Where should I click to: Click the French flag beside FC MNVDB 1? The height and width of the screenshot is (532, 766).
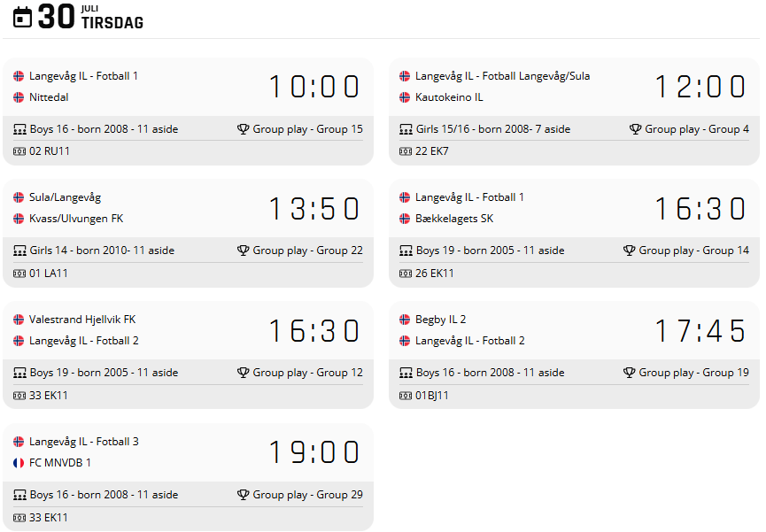tap(19, 463)
